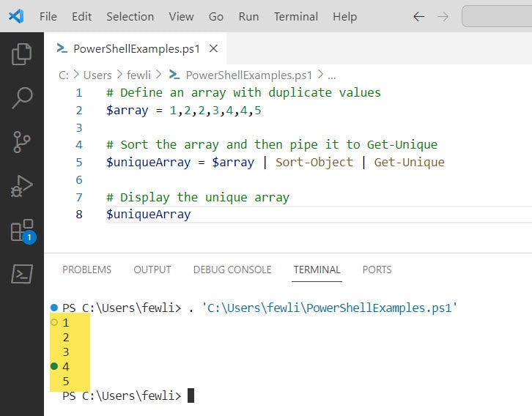
Task: Open the Selection menu
Action: pyautogui.click(x=130, y=16)
